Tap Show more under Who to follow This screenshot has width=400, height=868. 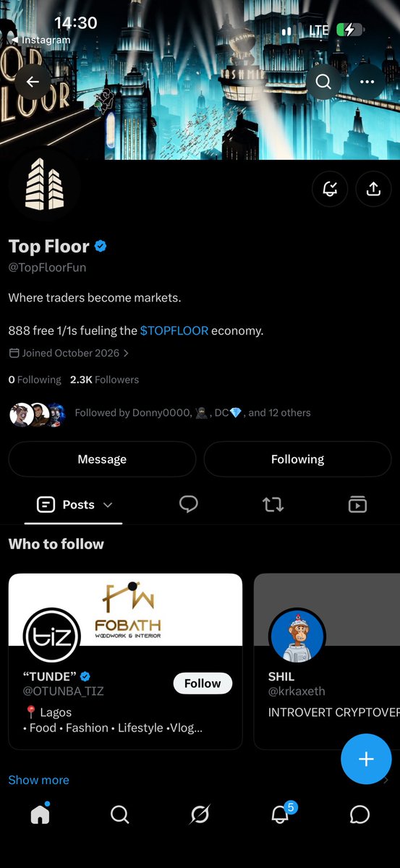39,780
